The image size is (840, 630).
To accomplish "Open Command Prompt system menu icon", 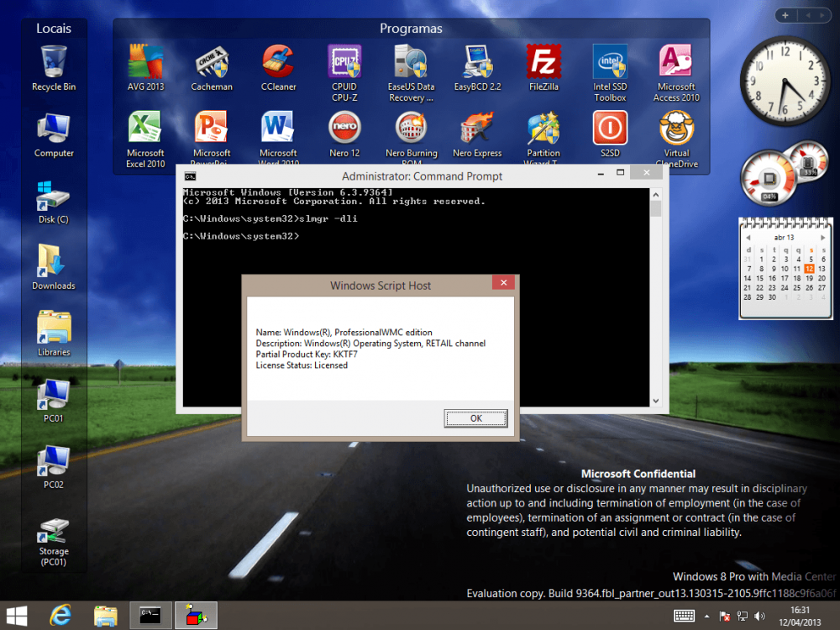I will coord(190,176).
